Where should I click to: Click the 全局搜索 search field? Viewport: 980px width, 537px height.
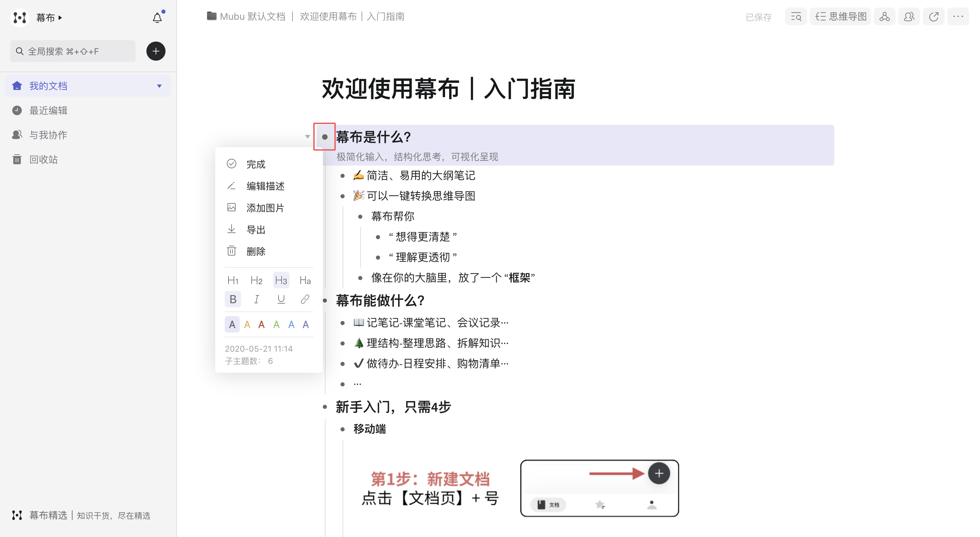pos(73,51)
